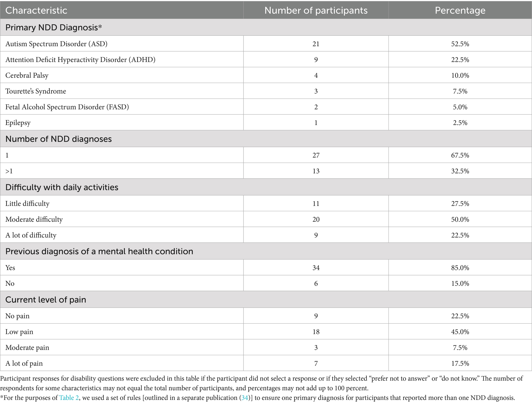Click the Percentage column header
Viewport: 532px width, 404px height.
click(460, 10)
